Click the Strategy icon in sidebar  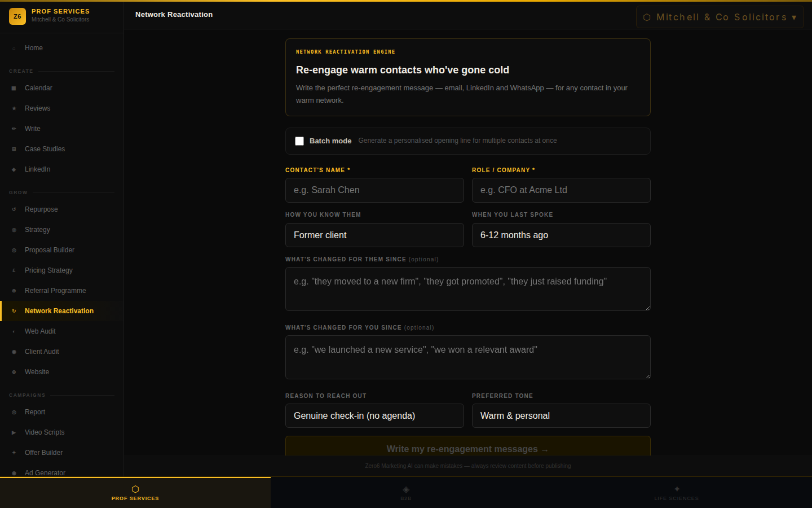(14, 230)
